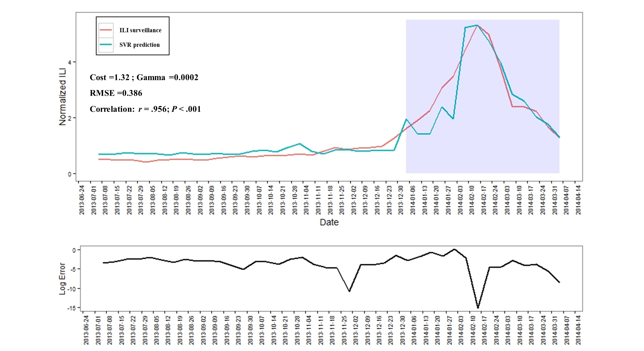The width and height of the screenshot is (644, 351).
Task: Click the 2014-02-10 label on lower chart
Action: pos(473,330)
